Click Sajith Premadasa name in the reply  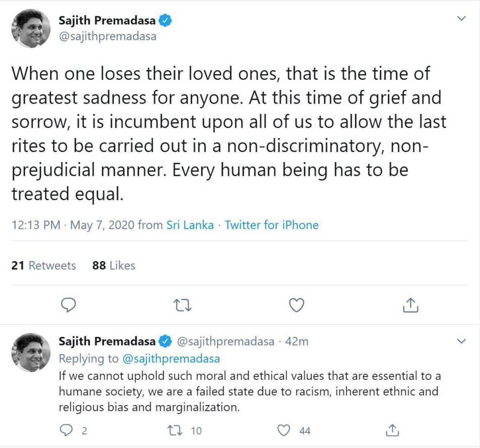coord(107,341)
